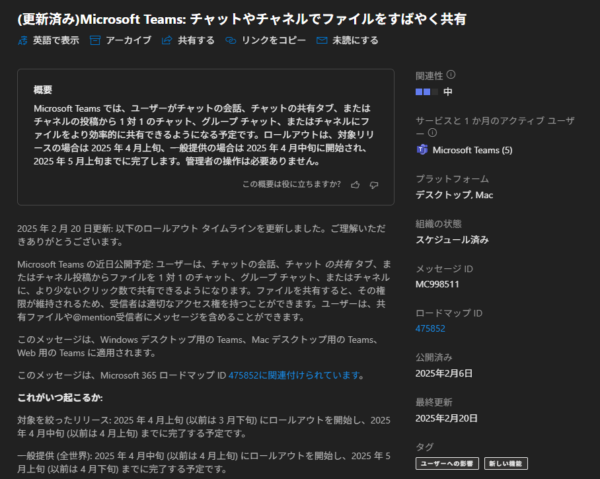Give the summary a thumbs down

pos(374,185)
